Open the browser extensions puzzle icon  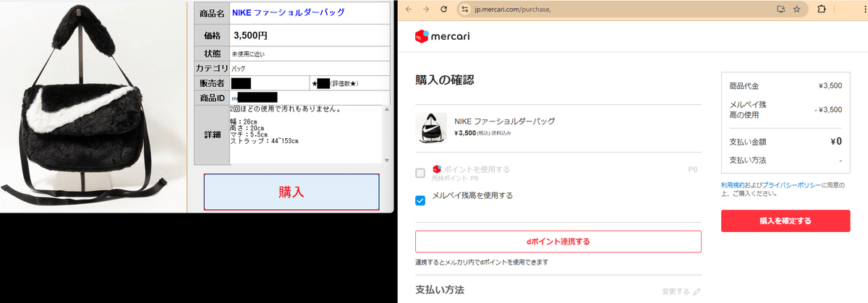pos(822,9)
